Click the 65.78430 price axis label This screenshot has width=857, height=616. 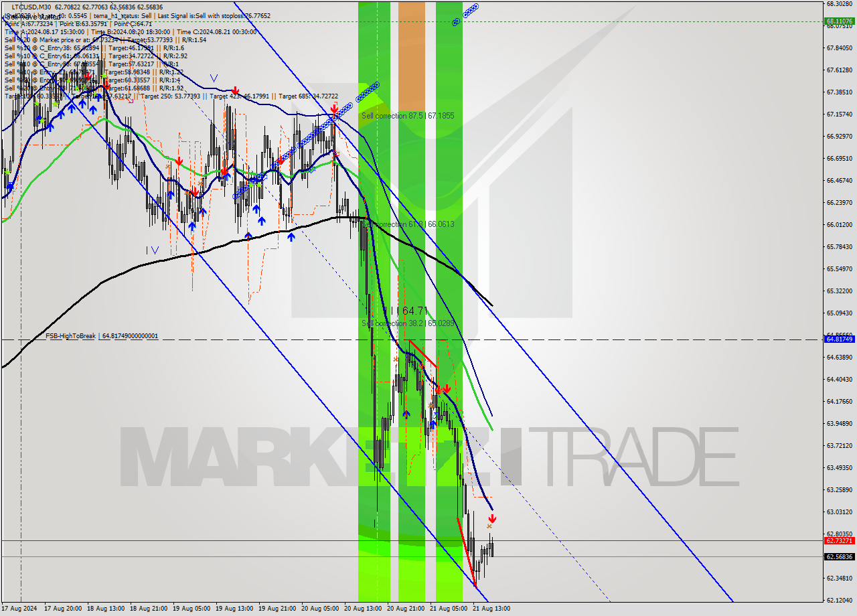839,247
